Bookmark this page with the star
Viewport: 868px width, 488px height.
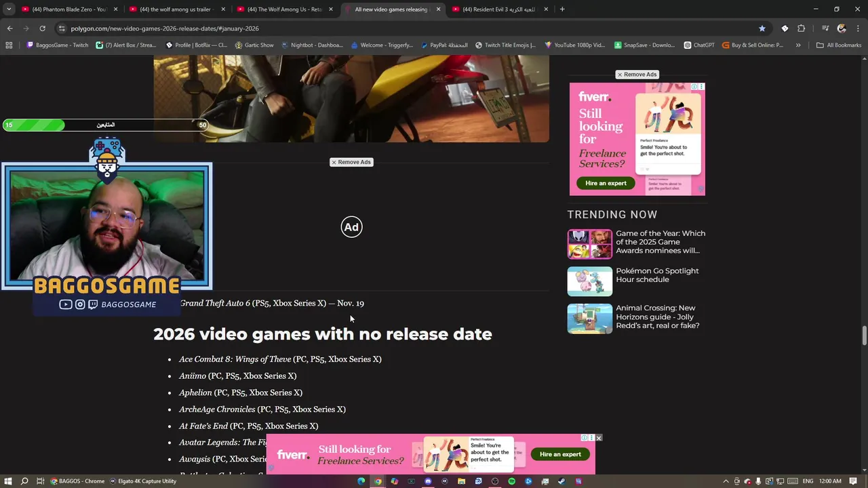(x=762, y=28)
